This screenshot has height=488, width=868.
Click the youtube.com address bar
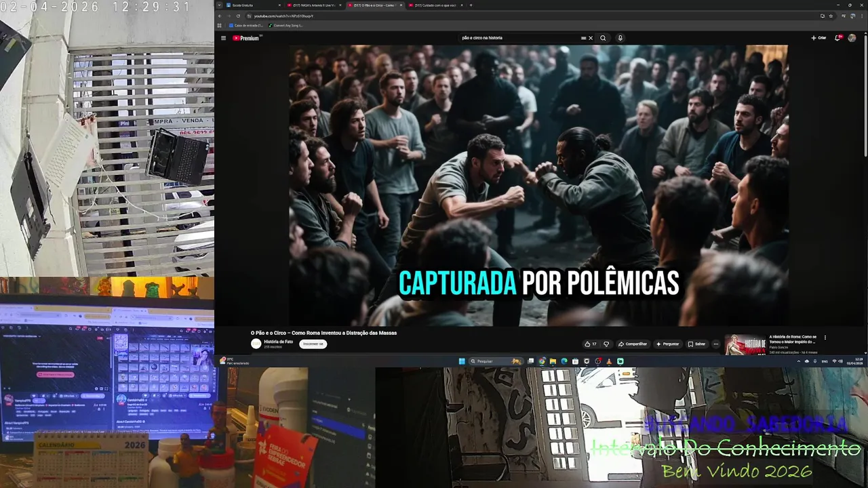coord(529,16)
